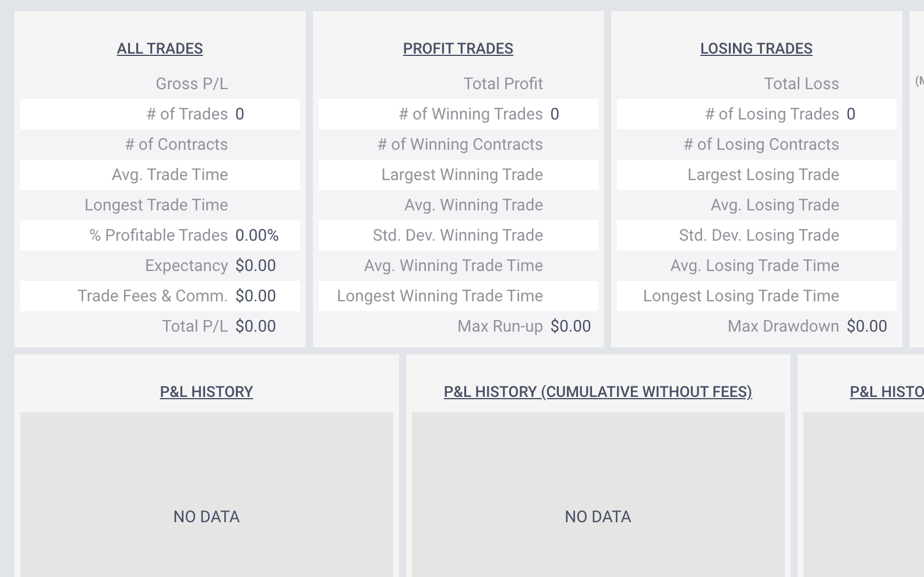
Task: Select the Max Run-up value under PROFIT TRADES
Action: pos(570,326)
